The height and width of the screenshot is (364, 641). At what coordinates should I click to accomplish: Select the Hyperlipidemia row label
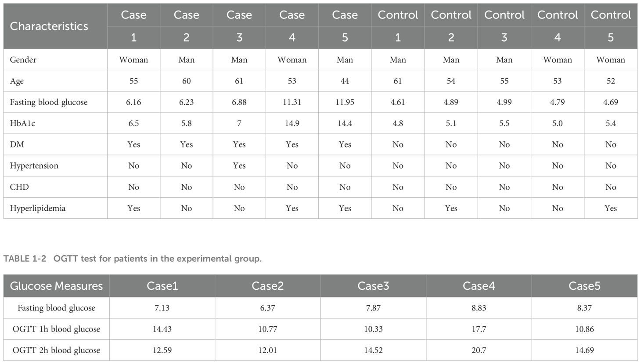point(38,209)
